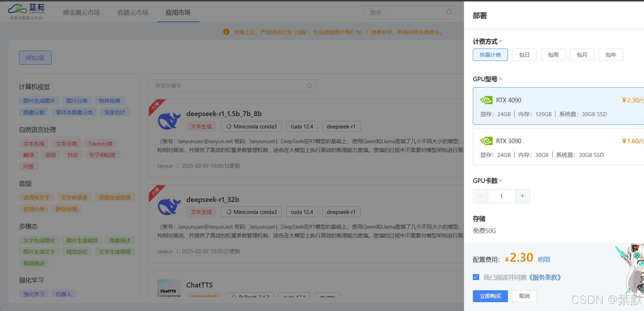Click the NVIDIA icon for RTX 3090

pyautogui.click(x=486, y=141)
